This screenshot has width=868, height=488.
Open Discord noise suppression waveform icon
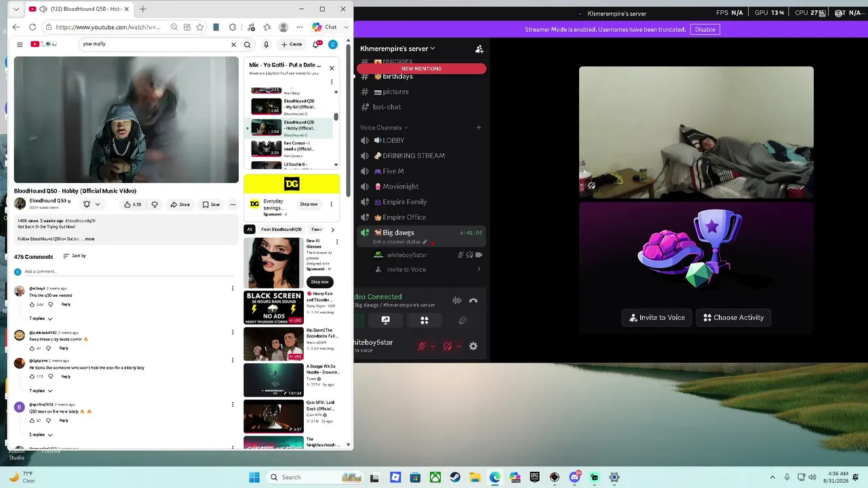tap(457, 301)
